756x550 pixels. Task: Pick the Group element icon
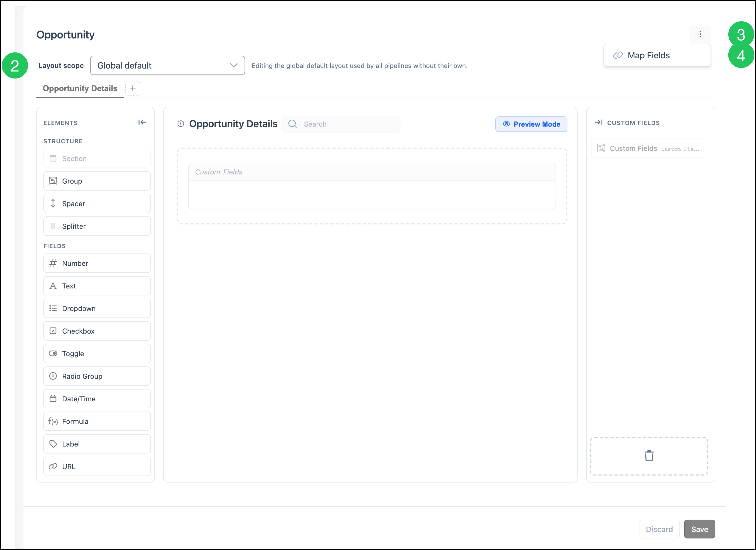pyautogui.click(x=53, y=181)
